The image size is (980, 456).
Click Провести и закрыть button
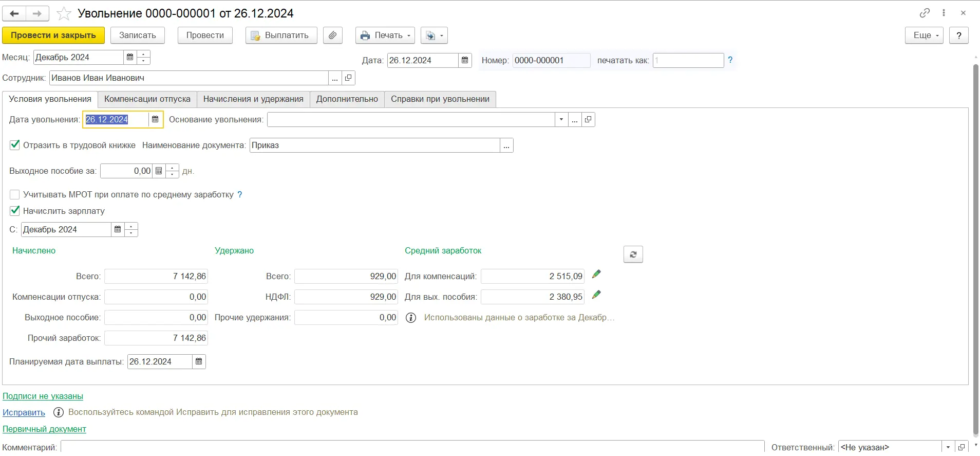(x=53, y=35)
